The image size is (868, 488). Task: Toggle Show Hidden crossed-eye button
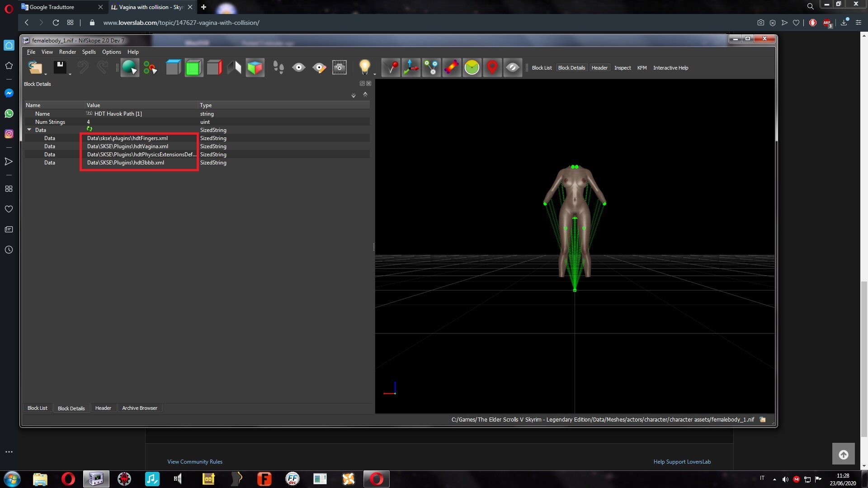513,68
